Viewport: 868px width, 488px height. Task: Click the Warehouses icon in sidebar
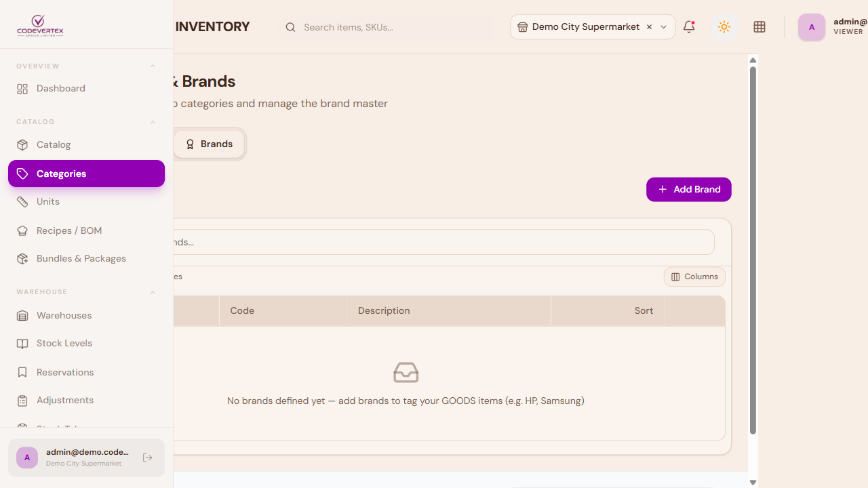pyautogui.click(x=22, y=316)
